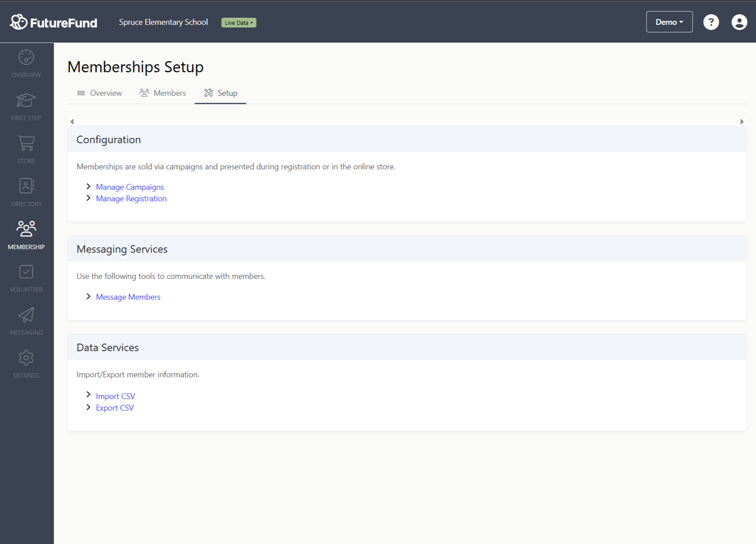This screenshot has height=544, width=756.
Task: Open Settings via the gear icon
Action: tap(26, 358)
